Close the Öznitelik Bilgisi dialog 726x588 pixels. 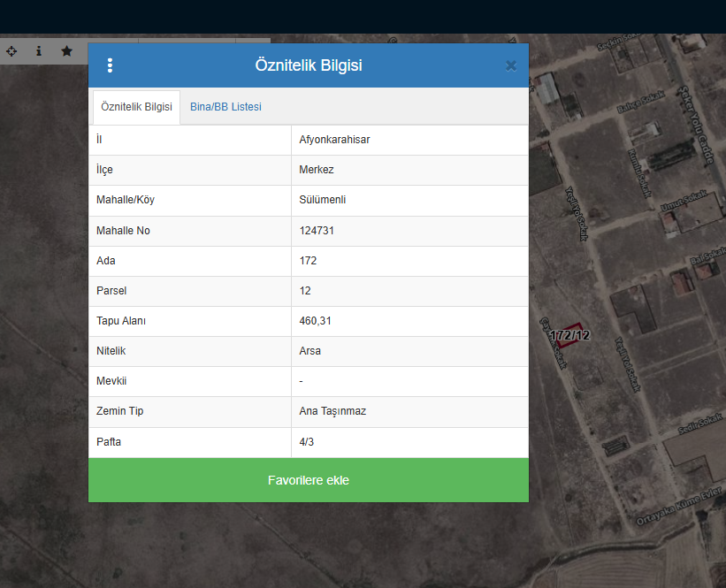[510, 65]
